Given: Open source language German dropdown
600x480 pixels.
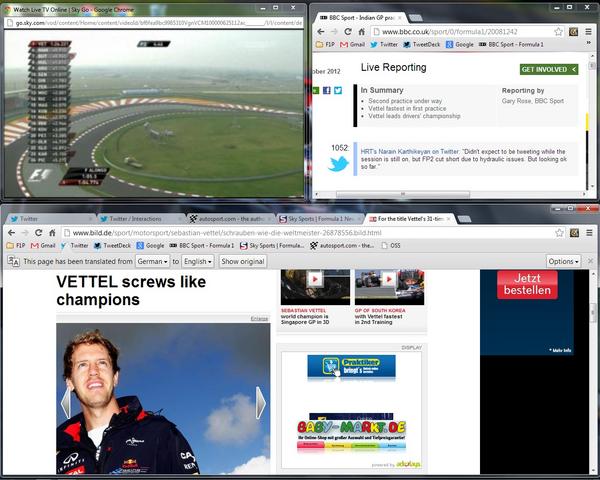Looking at the screenshot, I should pyautogui.click(x=152, y=261).
